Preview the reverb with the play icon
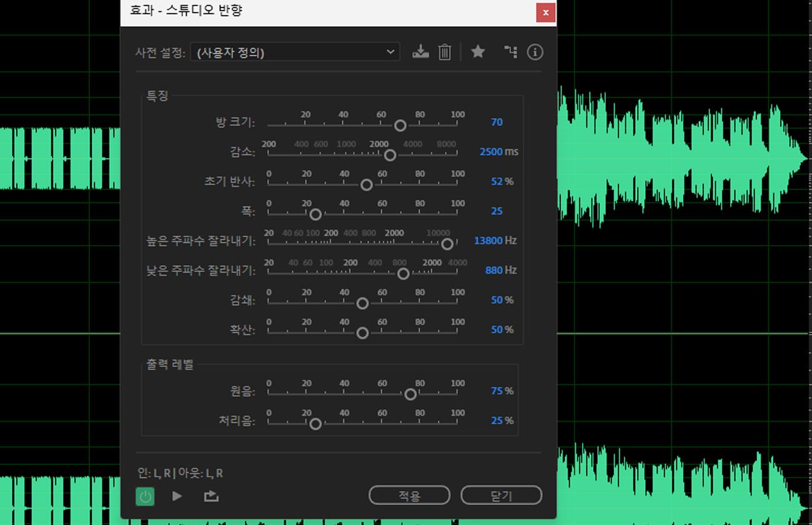Viewport: 812px width, 525px height. point(177,496)
